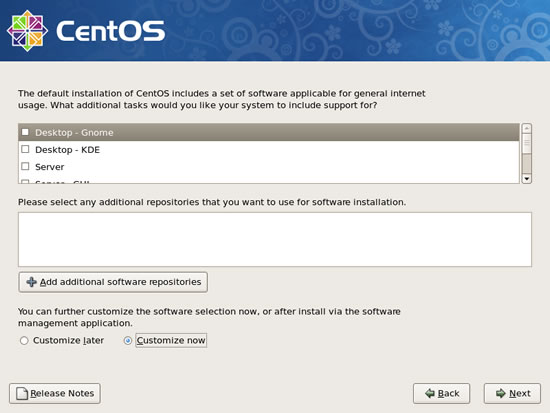This screenshot has height=413, width=550.
Task: Open the Release Notes button
Action: (55, 393)
